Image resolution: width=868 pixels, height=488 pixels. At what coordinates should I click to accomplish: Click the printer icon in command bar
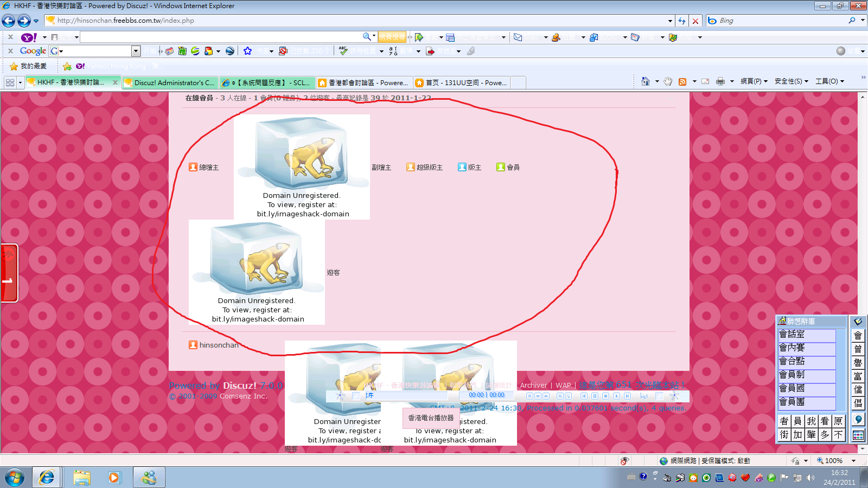click(x=720, y=81)
